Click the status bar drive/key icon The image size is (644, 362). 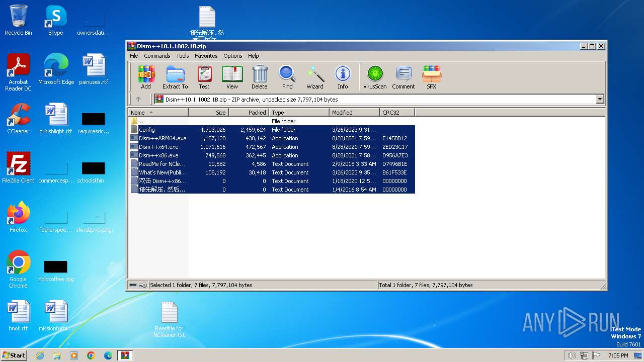coord(138,285)
